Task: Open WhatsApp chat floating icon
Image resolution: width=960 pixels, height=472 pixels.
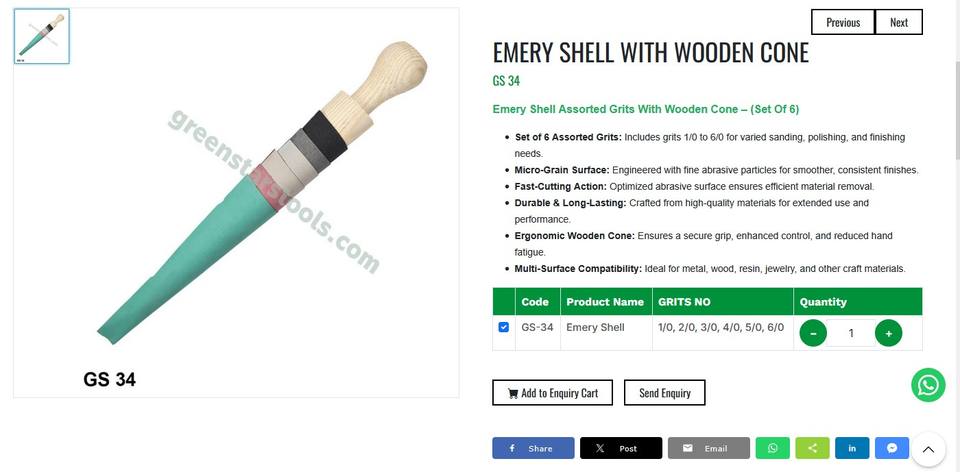Action: [x=928, y=385]
